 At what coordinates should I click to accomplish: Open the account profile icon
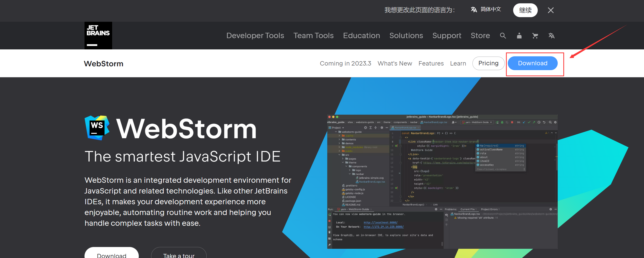pyautogui.click(x=519, y=36)
